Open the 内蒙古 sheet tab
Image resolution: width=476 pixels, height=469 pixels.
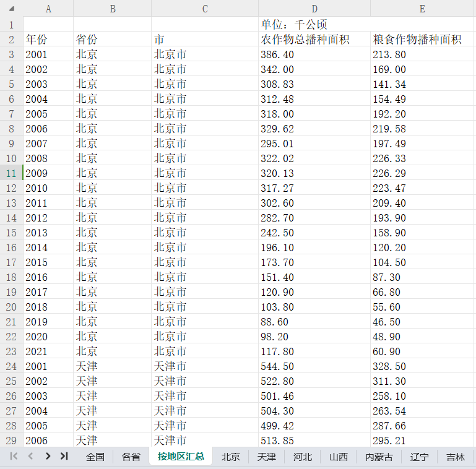[379, 457]
